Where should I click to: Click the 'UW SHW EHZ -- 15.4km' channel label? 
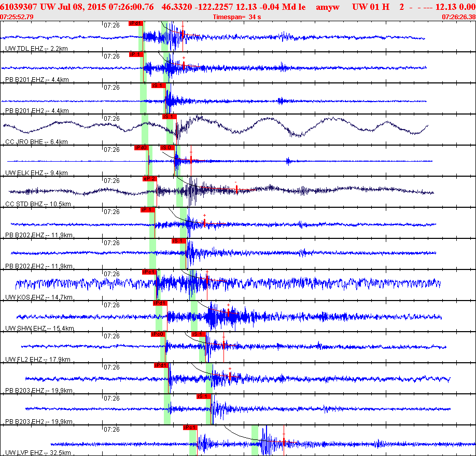40,329
